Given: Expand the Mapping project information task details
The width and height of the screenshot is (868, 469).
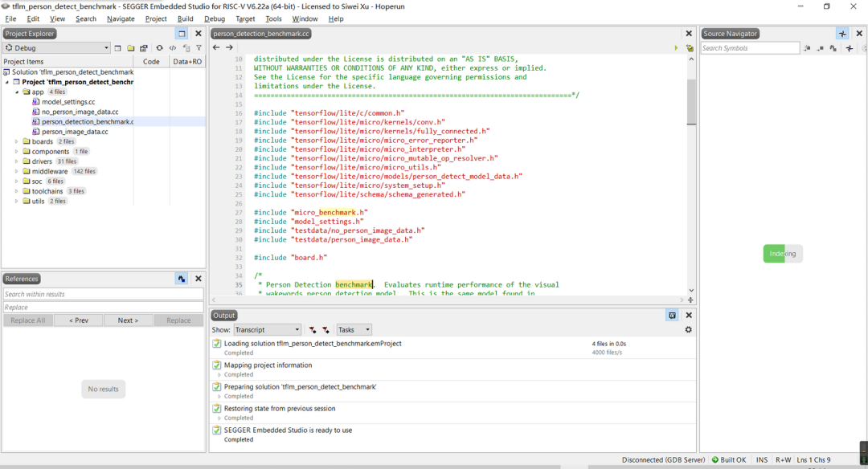Looking at the screenshot, I should click(219, 374).
